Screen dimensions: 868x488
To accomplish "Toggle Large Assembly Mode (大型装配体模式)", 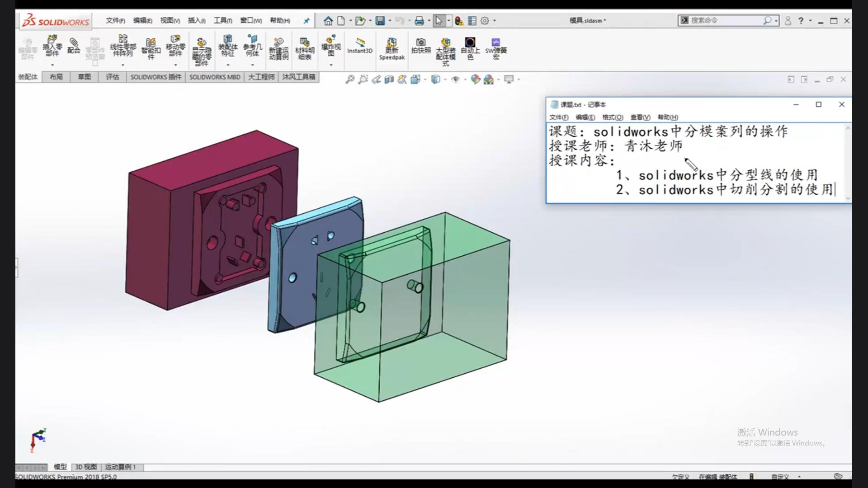I will coord(446,52).
